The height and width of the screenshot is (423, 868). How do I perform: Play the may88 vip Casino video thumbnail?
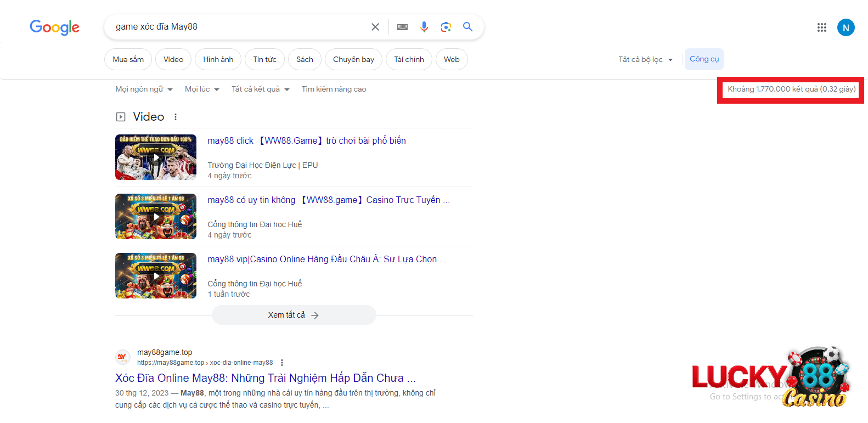(x=156, y=276)
